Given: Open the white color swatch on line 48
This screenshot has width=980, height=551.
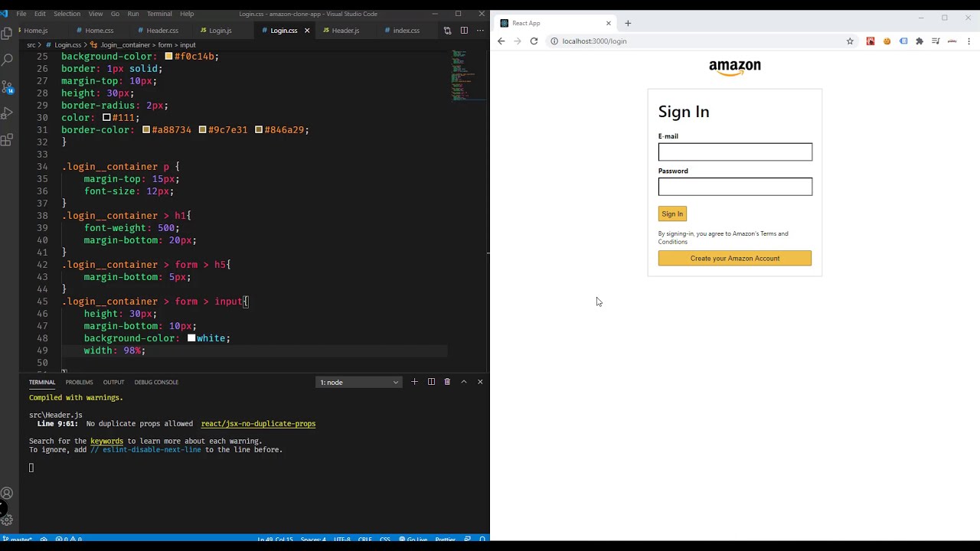Looking at the screenshot, I should [191, 338].
